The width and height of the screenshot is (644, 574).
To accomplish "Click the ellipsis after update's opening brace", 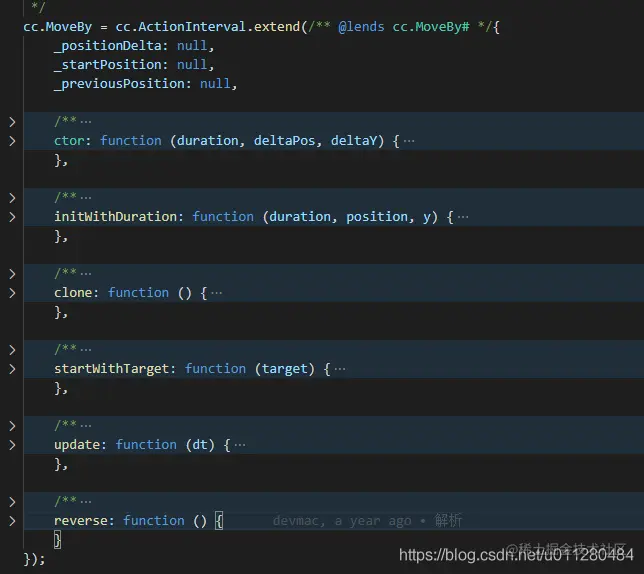I will coord(240,445).
